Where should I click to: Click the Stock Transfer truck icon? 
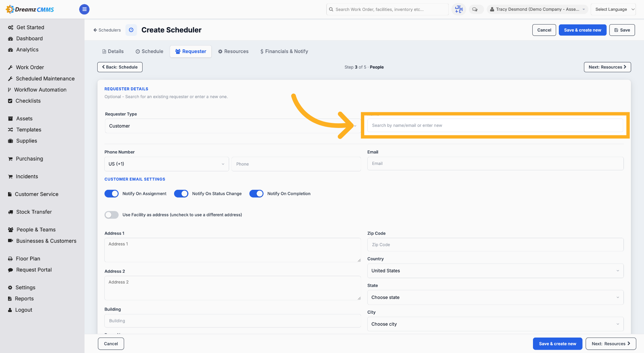click(x=10, y=212)
